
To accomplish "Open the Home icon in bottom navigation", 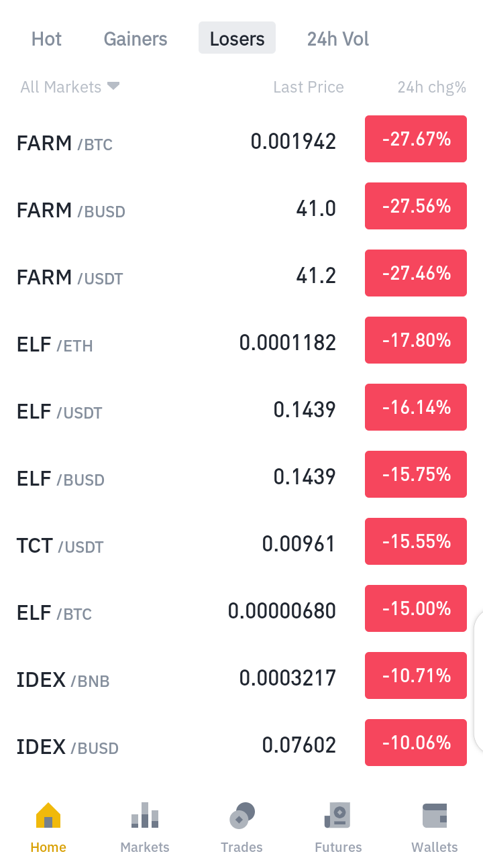I will point(48,816).
